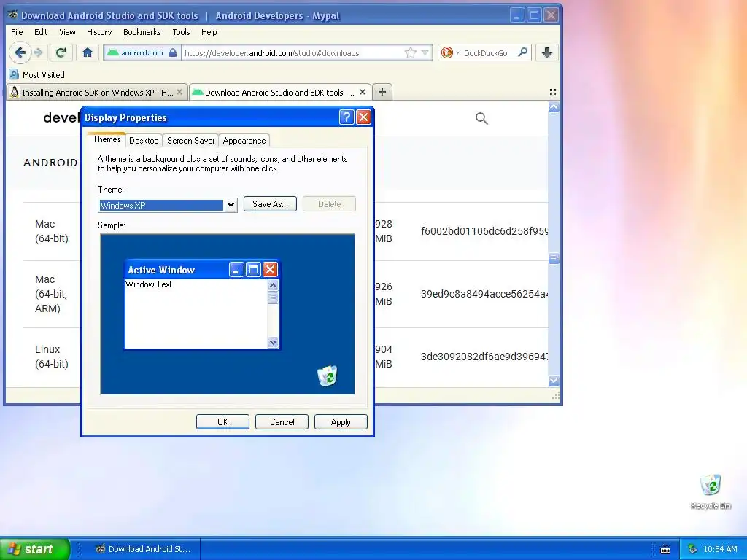747x560 pixels.
Task: Click checksum starting f6002bd01106
Action: pos(484,231)
